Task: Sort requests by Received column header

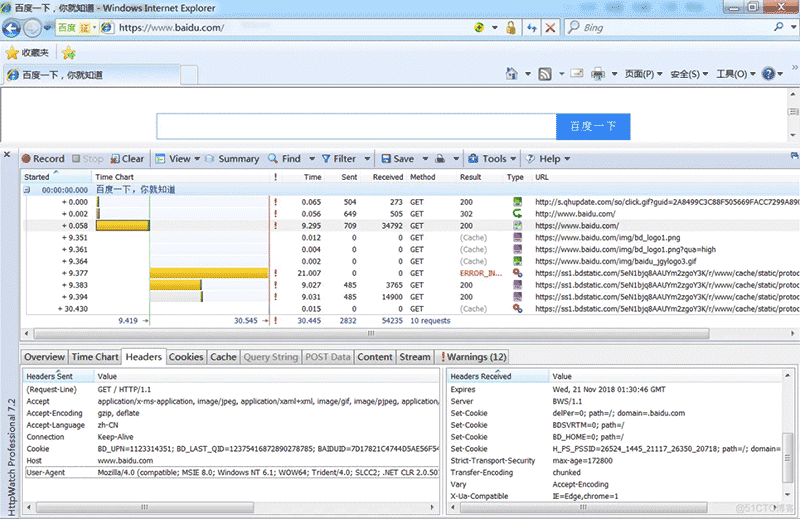Action: tap(387, 177)
